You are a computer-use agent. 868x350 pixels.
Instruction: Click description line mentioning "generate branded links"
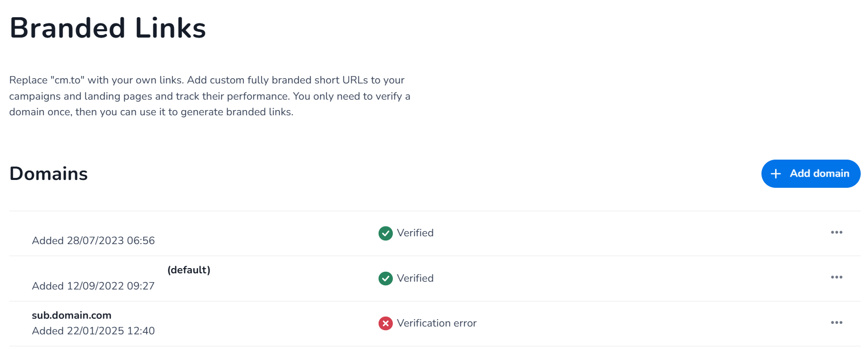[x=151, y=112]
